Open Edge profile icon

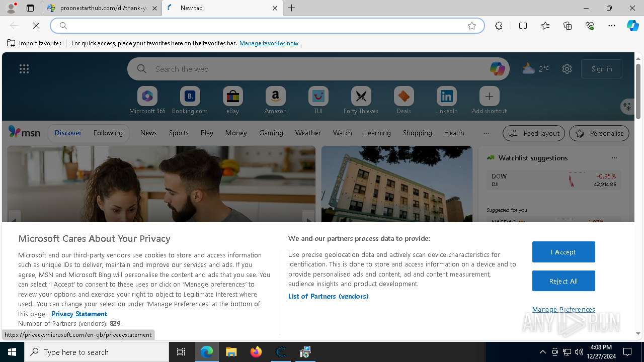(x=11, y=8)
